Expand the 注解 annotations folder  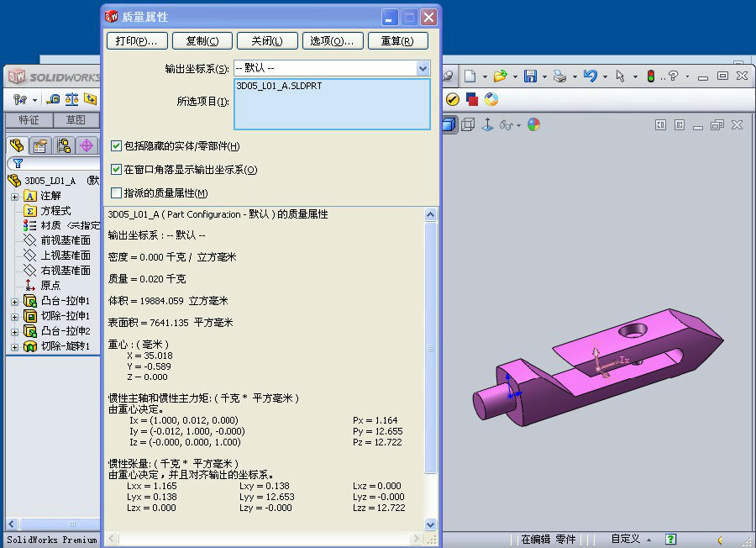pyautogui.click(x=14, y=196)
